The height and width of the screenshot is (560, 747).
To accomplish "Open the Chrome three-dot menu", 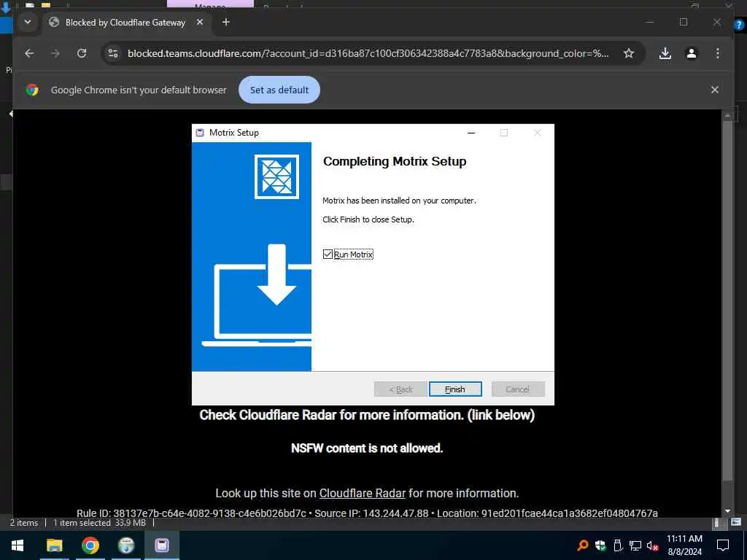I will (718, 53).
